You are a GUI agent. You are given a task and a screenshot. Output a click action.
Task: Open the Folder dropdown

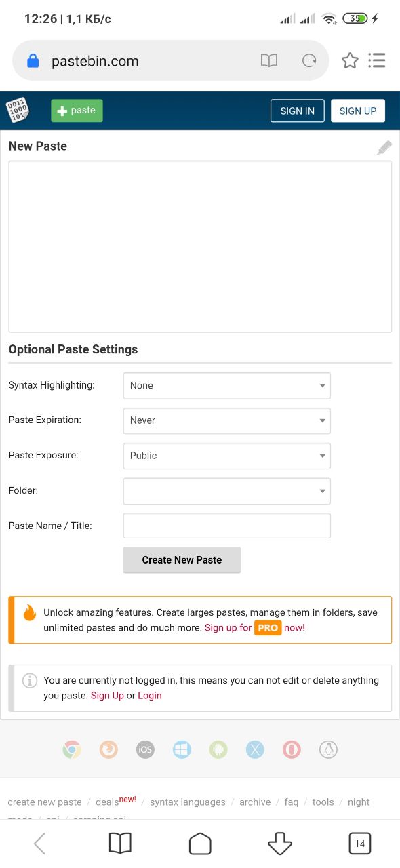(226, 491)
